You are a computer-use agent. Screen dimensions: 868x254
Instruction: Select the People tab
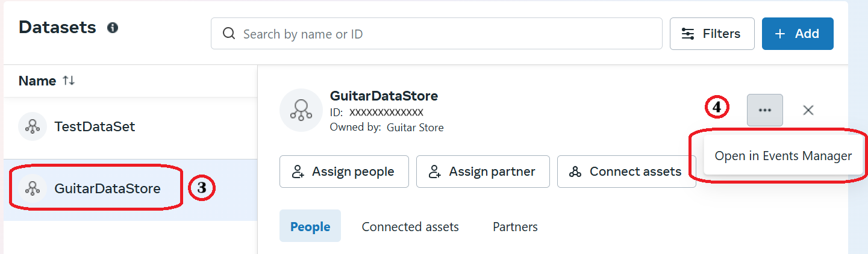310,226
